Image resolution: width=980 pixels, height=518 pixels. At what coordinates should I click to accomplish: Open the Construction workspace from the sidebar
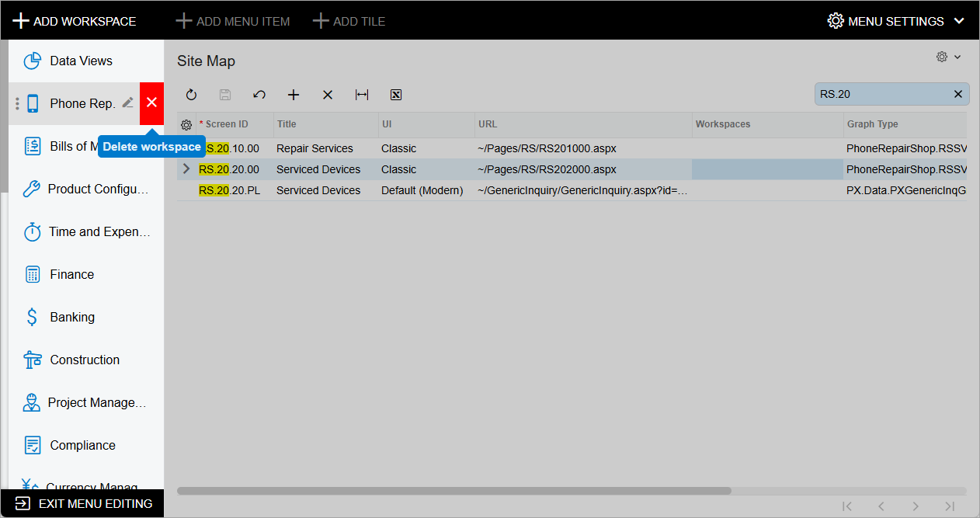coord(32,360)
